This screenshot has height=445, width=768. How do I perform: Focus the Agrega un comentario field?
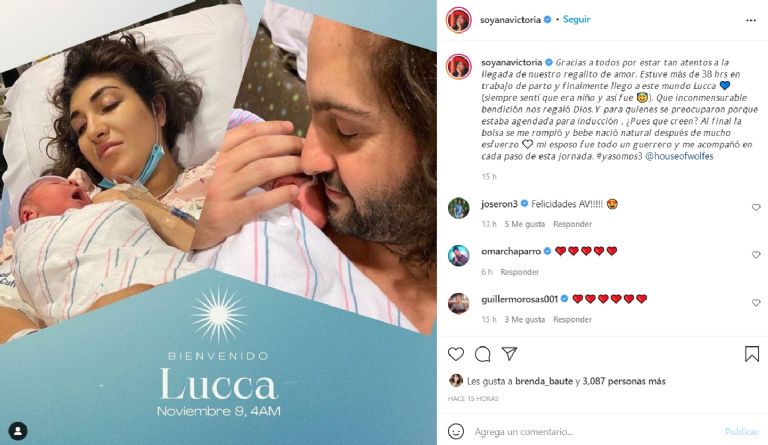(x=595, y=431)
